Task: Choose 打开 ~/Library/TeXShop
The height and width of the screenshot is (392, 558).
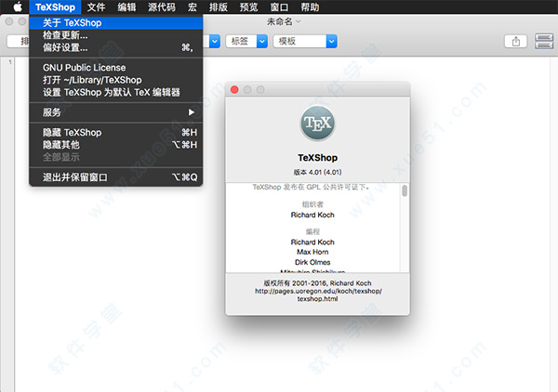Action: click(x=116, y=80)
